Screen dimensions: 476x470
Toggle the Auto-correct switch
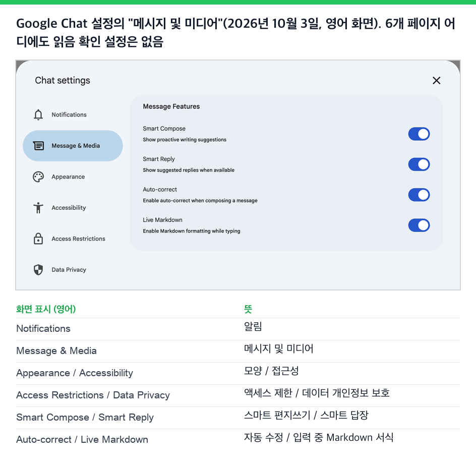[419, 195]
